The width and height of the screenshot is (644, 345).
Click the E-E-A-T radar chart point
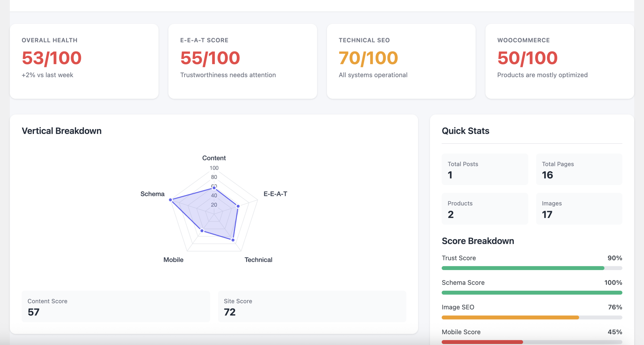point(238,206)
